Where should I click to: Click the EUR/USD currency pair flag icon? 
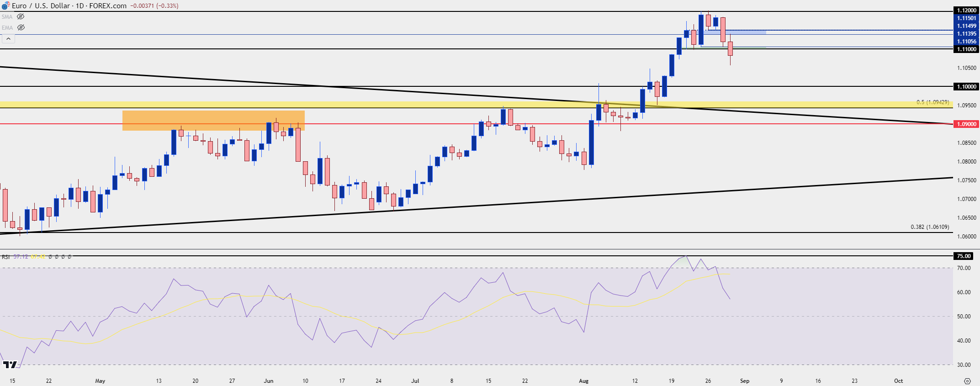click(5, 5)
